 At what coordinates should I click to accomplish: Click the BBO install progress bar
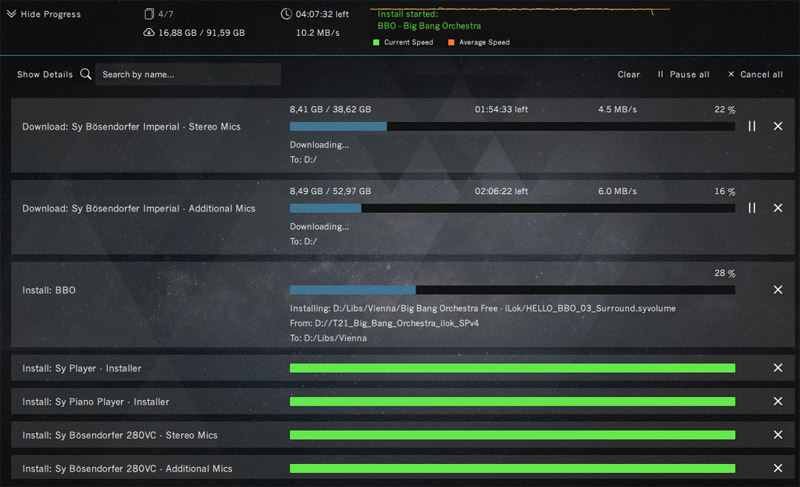coord(512,290)
